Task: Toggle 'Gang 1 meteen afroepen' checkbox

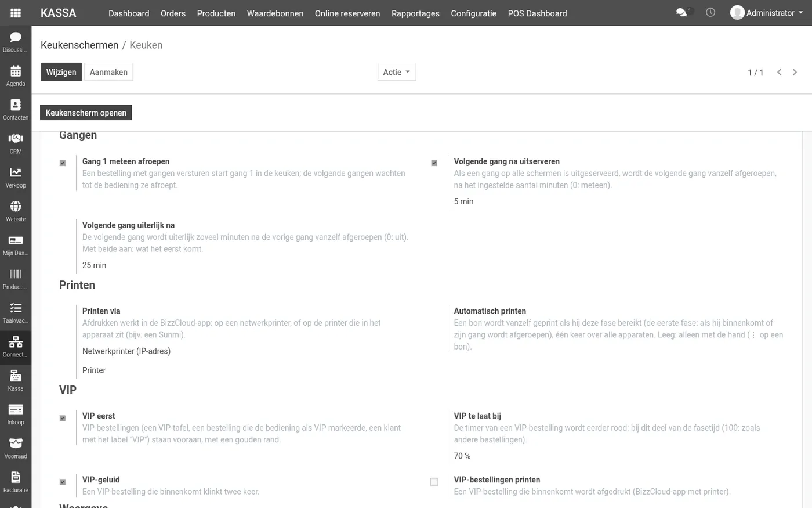Action: (63, 163)
